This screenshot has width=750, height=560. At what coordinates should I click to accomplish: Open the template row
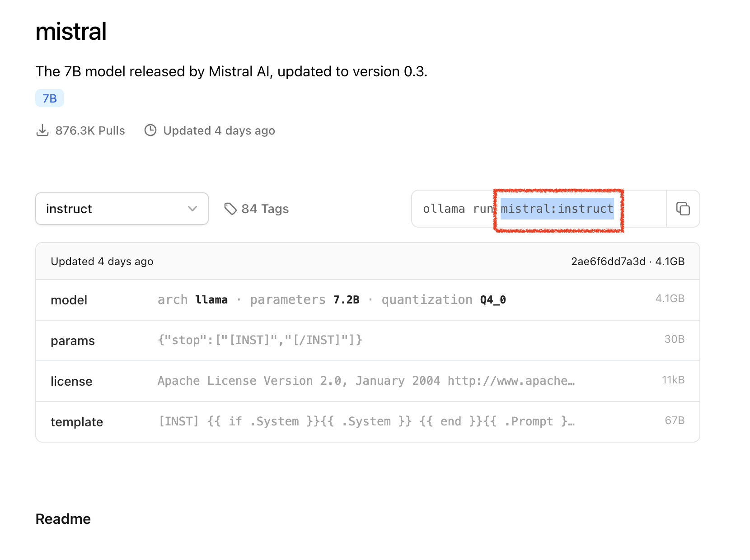[x=367, y=422]
